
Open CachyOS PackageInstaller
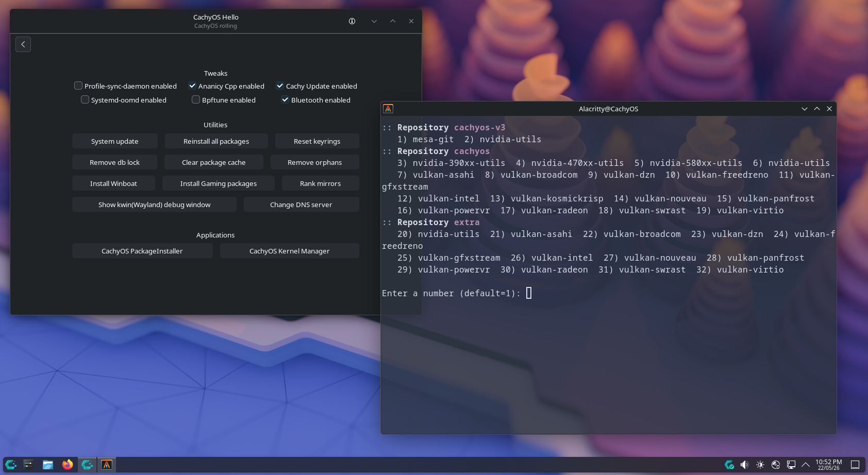[x=142, y=251]
